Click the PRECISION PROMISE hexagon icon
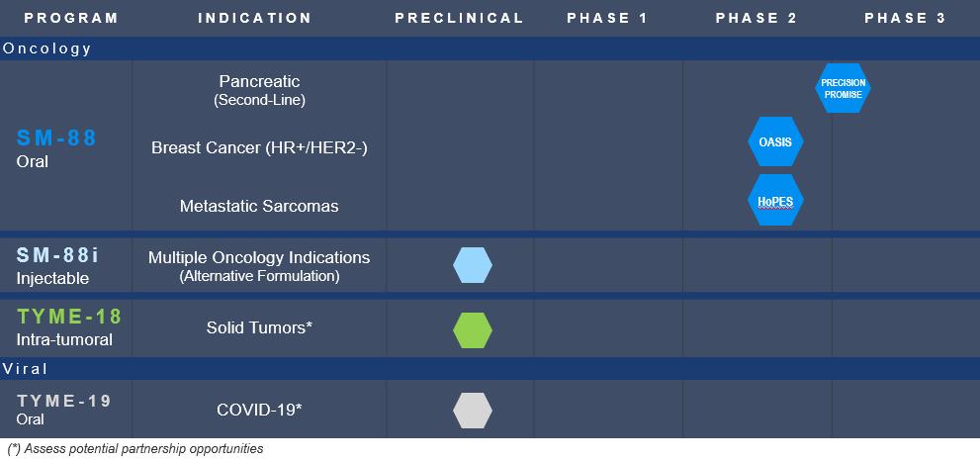This screenshot has width=980, height=462. click(x=843, y=88)
